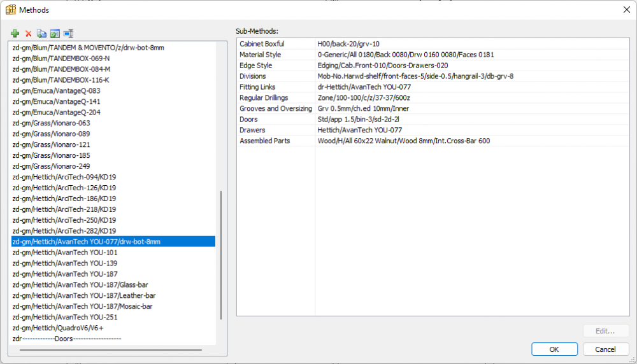Click the Edge Style sub-method label
This screenshot has width=637, height=364.
tap(255, 66)
